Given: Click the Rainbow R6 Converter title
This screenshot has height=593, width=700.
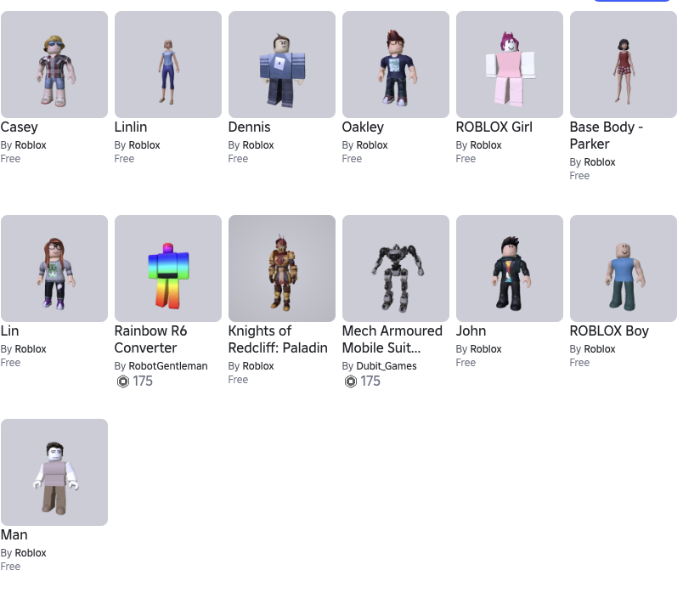Looking at the screenshot, I should [x=151, y=339].
